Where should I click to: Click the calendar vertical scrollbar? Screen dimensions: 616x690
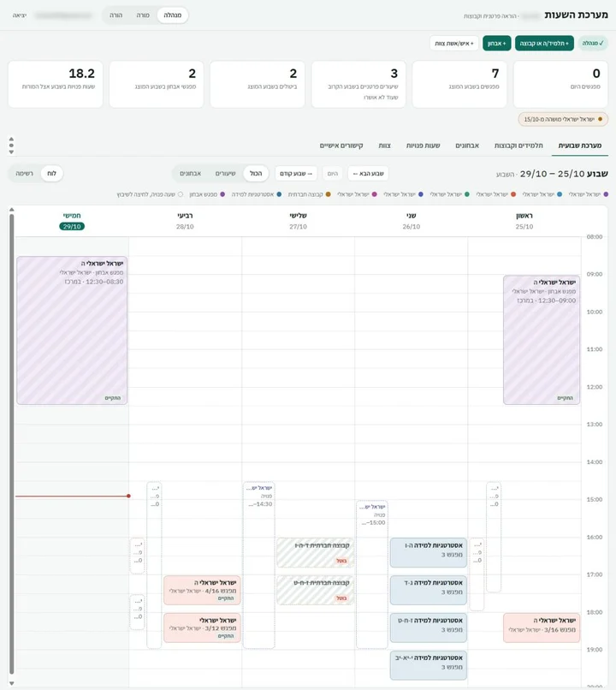[12, 444]
